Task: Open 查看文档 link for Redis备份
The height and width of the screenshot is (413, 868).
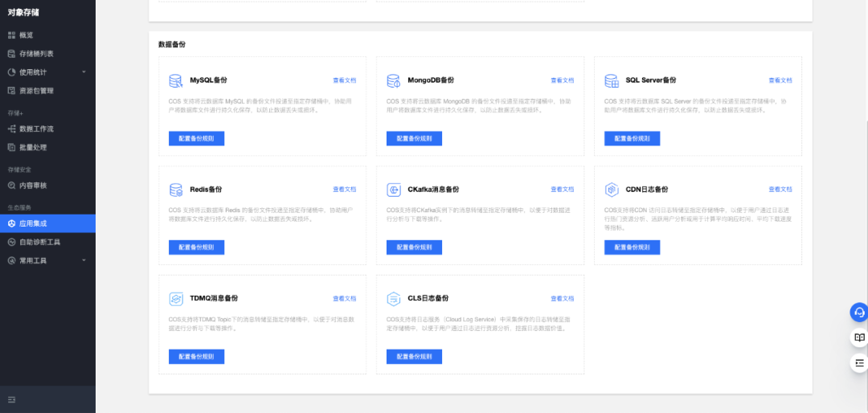Action: click(344, 190)
